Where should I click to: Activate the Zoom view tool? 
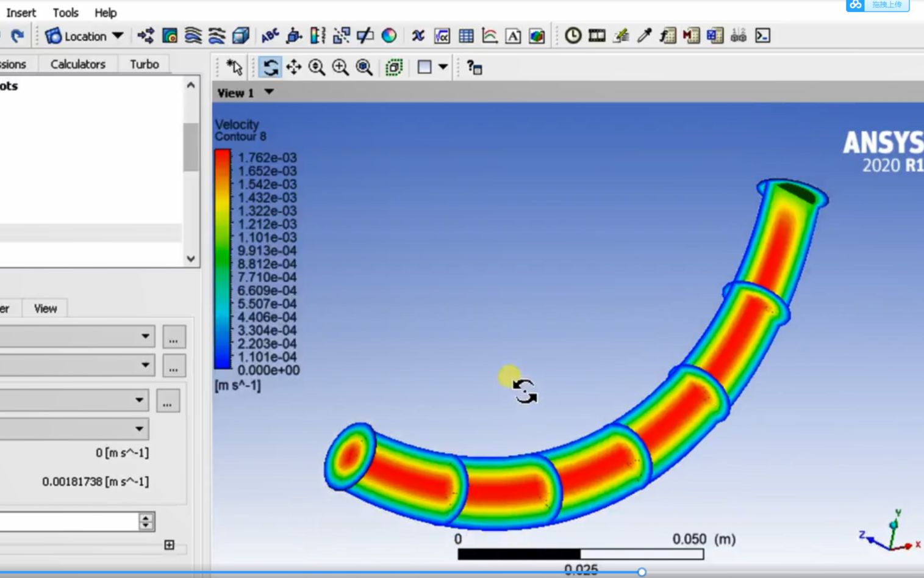tap(317, 67)
